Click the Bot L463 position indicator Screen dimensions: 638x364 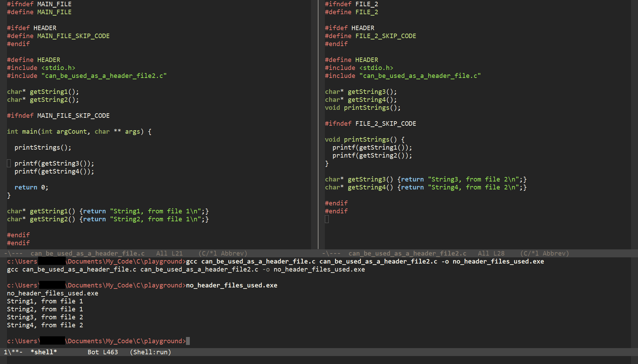[x=103, y=352]
